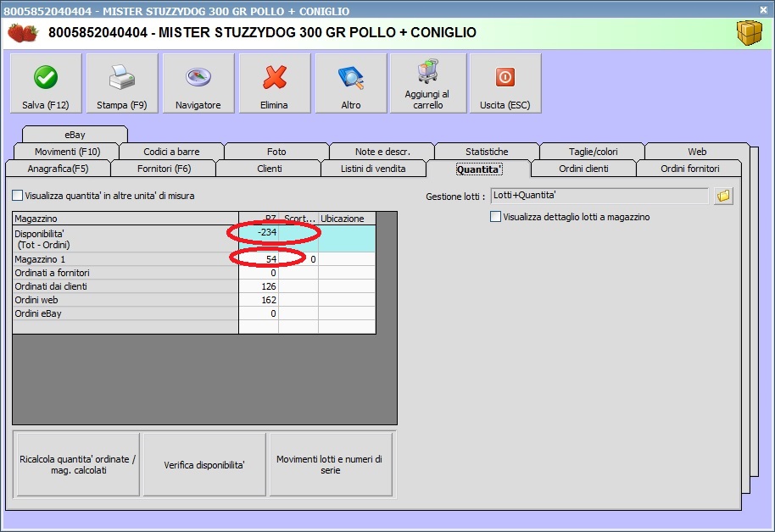Open the Movimenti (F10) tab
The image size is (775, 532).
(67, 151)
